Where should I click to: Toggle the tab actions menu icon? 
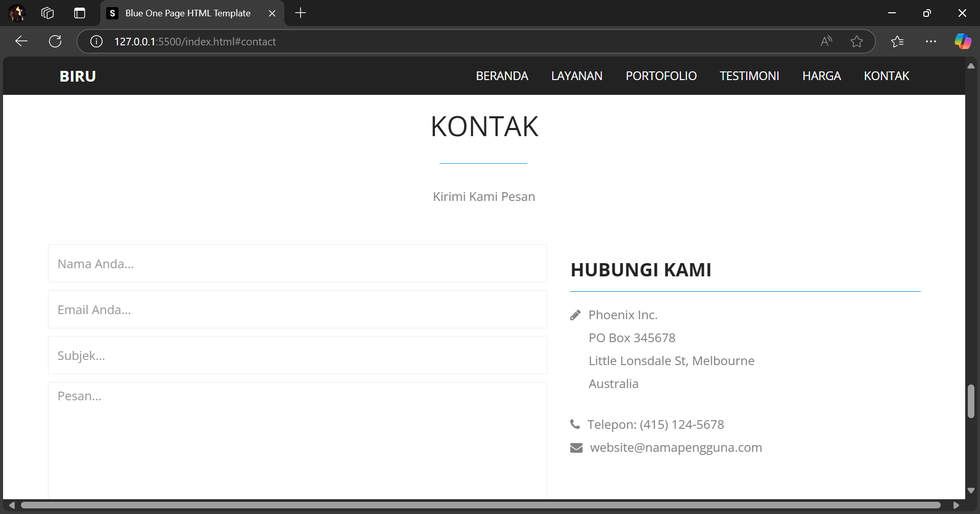click(x=80, y=13)
